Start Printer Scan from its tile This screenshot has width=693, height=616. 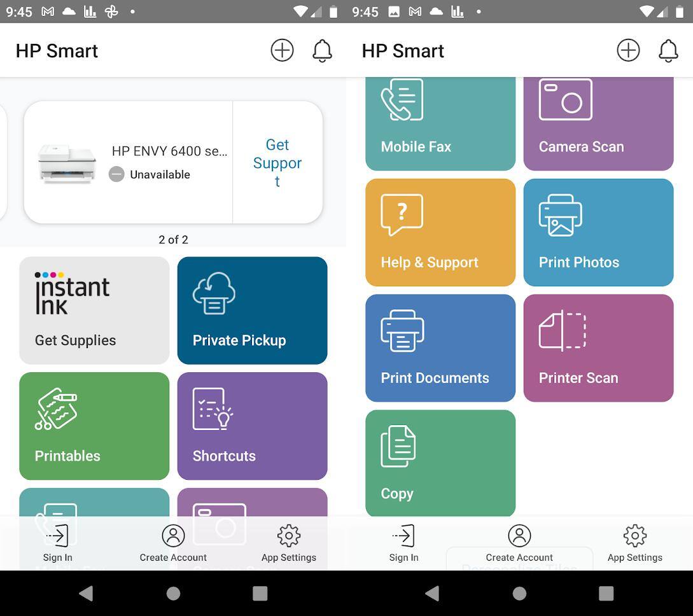click(598, 348)
